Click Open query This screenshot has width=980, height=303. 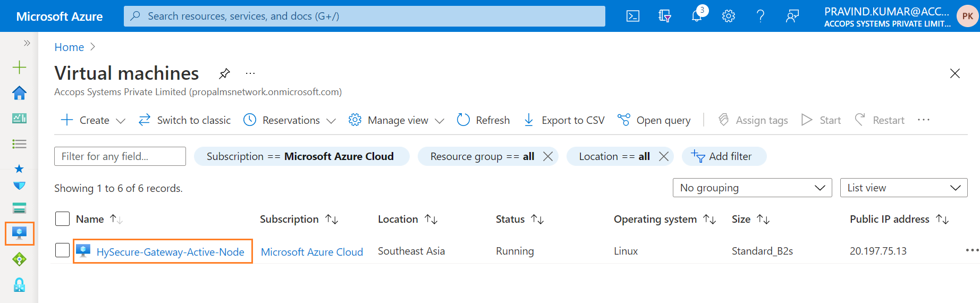[654, 120]
